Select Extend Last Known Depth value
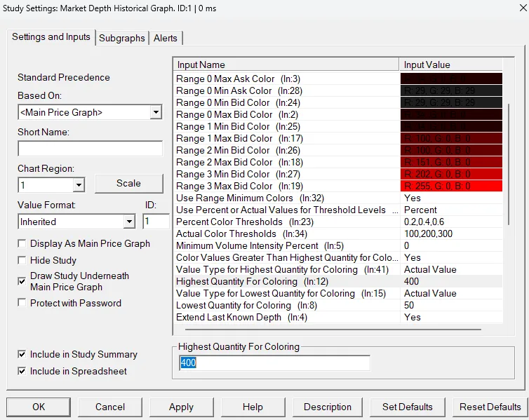Viewport: 529px width, 420px height. (451, 317)
